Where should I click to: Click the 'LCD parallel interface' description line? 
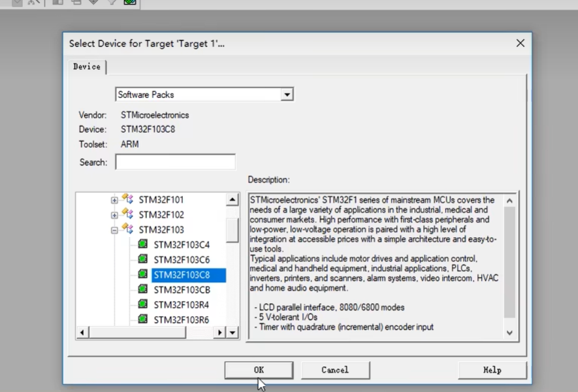[329, 307]
